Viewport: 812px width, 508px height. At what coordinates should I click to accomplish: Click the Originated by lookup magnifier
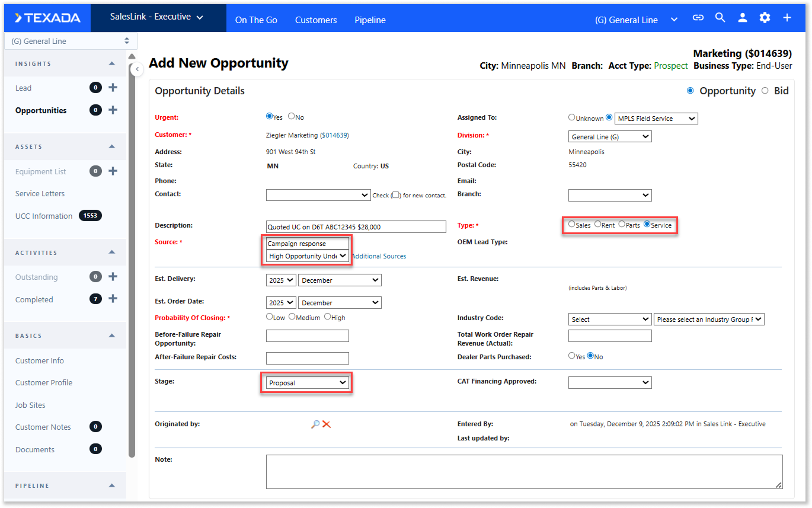pyautogui.click(x=315, y=424)
